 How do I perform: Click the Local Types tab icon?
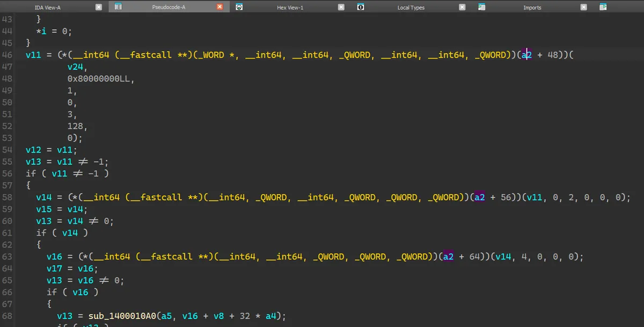360,7
